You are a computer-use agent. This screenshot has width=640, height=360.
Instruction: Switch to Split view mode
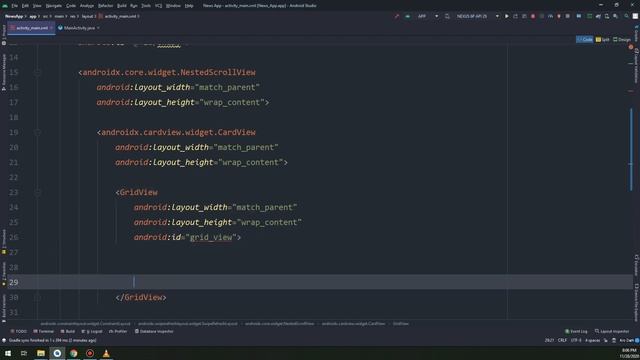coord(602,40)
